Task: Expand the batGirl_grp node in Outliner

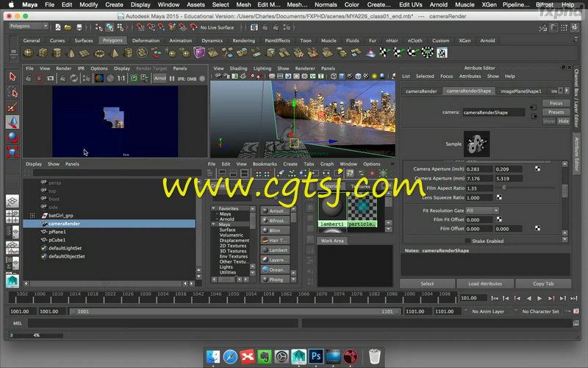Action: coord(32,216)
